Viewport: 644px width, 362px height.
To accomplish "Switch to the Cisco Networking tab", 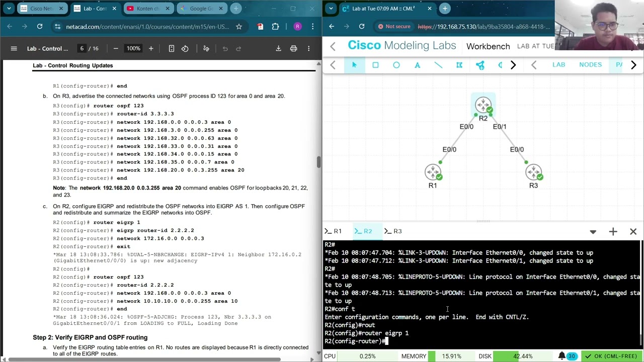I will point(43,9).
